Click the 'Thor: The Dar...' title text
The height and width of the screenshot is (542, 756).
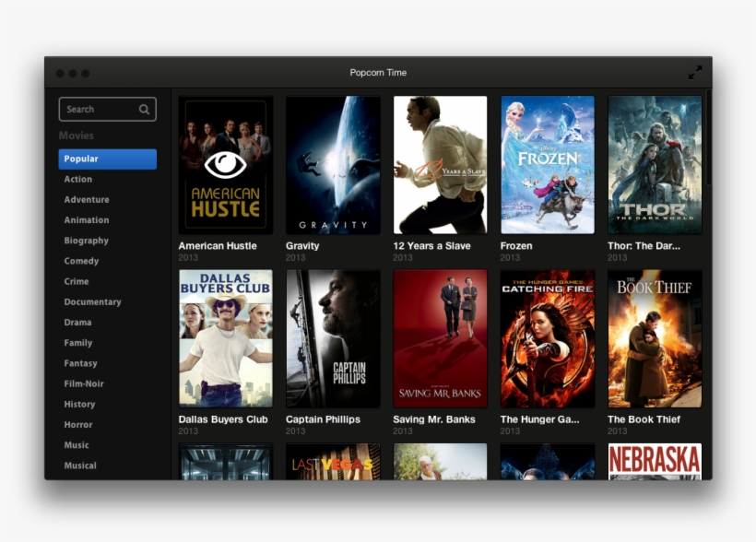(x=644, y=246)
